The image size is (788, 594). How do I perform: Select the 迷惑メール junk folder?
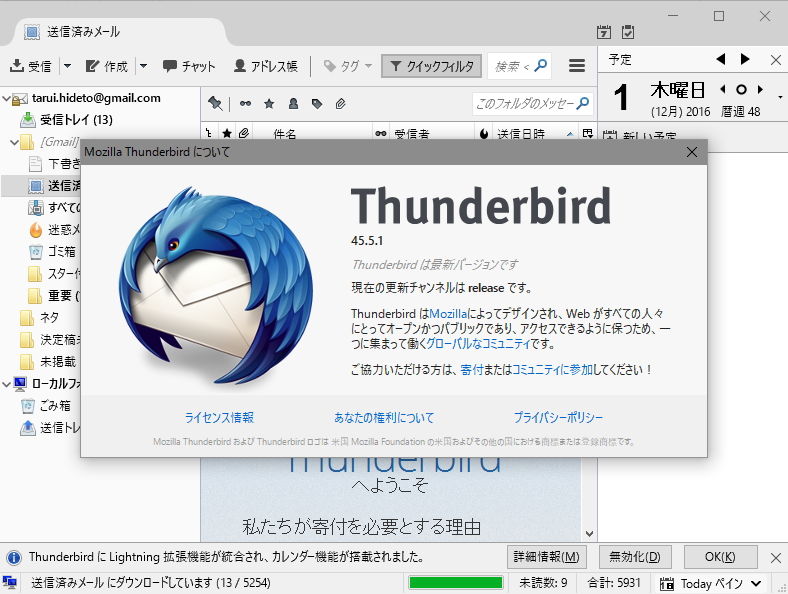click(x=54, y=230)
